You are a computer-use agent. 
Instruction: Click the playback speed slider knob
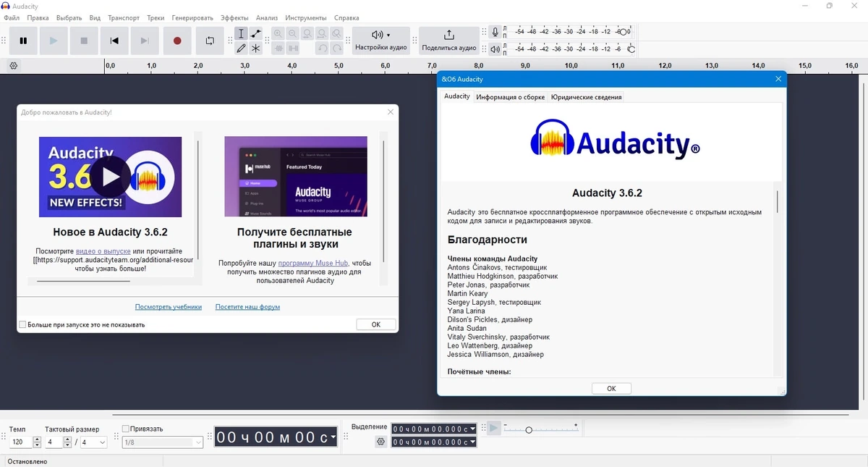[x=529, y=430]
